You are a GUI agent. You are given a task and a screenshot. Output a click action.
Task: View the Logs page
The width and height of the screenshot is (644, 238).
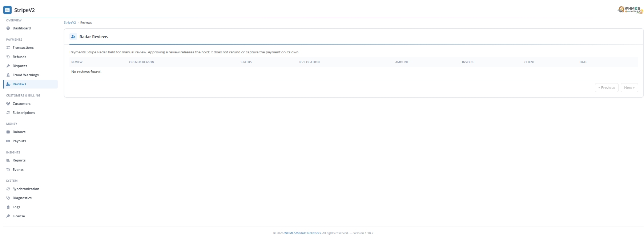click(x=31, y=207)
